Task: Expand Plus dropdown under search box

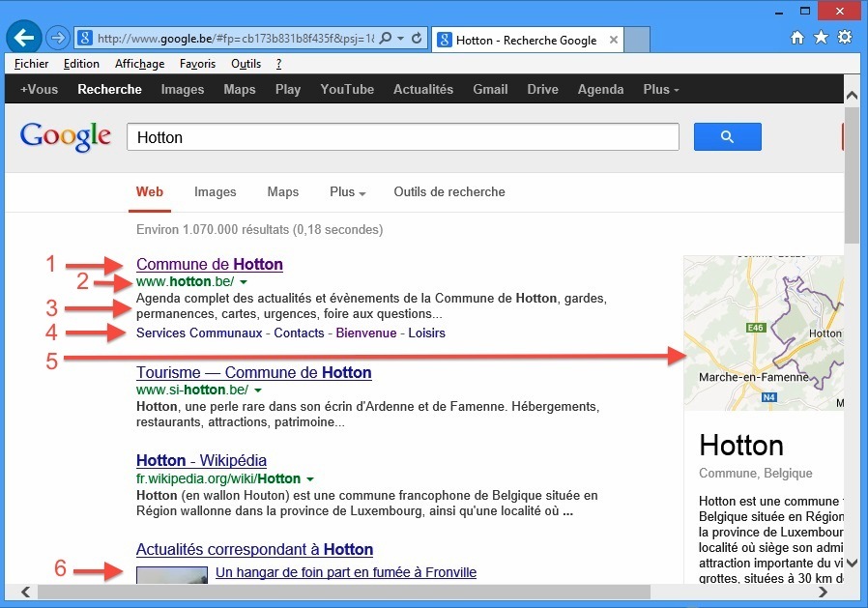Action: point(348,192)
